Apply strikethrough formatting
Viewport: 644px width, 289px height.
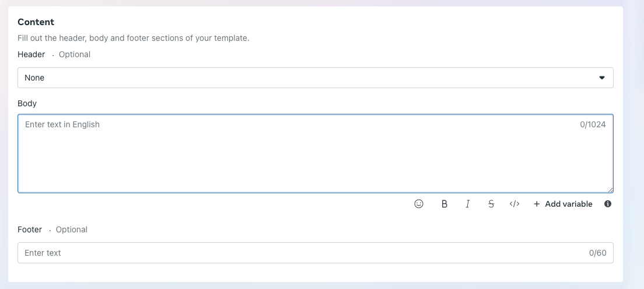tap(491, 204)
